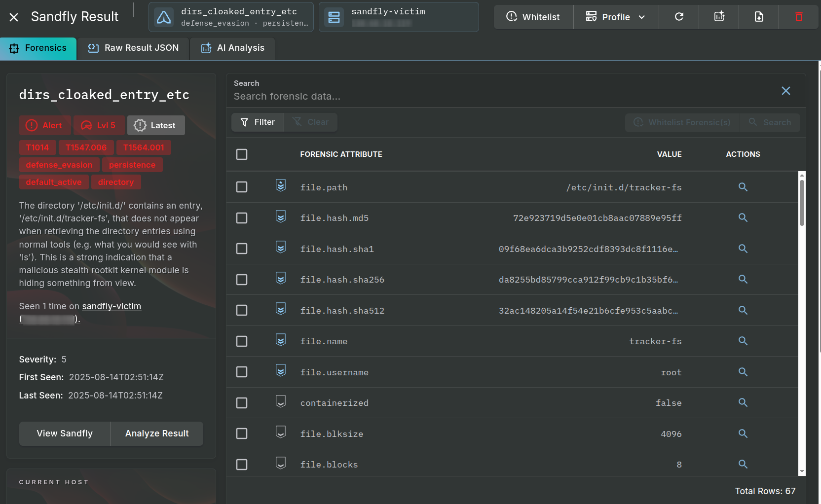Search on file.blocks magnifier icon
Viewport: 821px width, 504px height.
coord(743,464)
